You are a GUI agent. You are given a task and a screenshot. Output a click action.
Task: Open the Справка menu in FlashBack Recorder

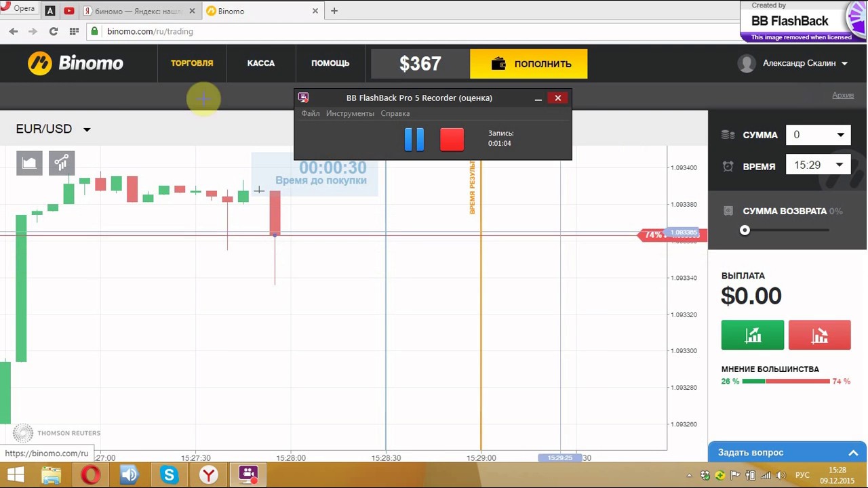click(x=395, y=113)
